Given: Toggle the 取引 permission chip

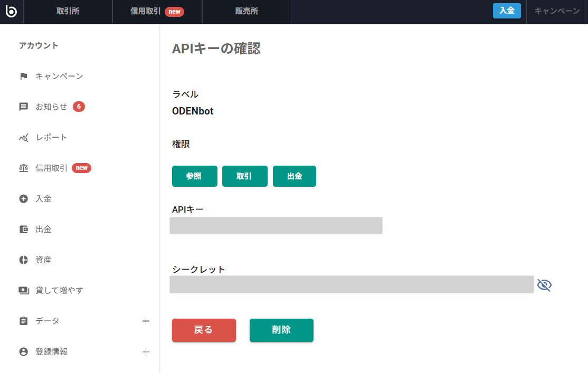Looking at the screenshot, I should (x=244, y=176).
